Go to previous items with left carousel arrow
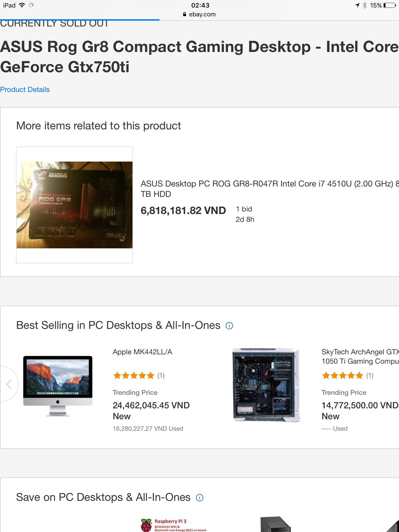This screenshot has height=532, width=399. tap(9, 384)
